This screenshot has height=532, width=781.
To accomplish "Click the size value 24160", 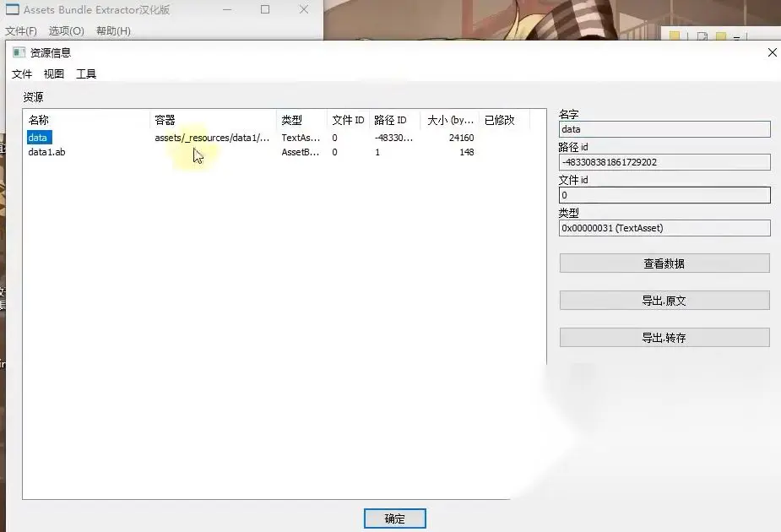I will (461, 138).
